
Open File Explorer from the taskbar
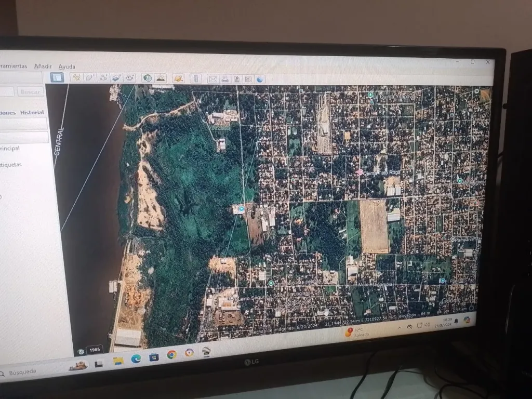[118, 361]
